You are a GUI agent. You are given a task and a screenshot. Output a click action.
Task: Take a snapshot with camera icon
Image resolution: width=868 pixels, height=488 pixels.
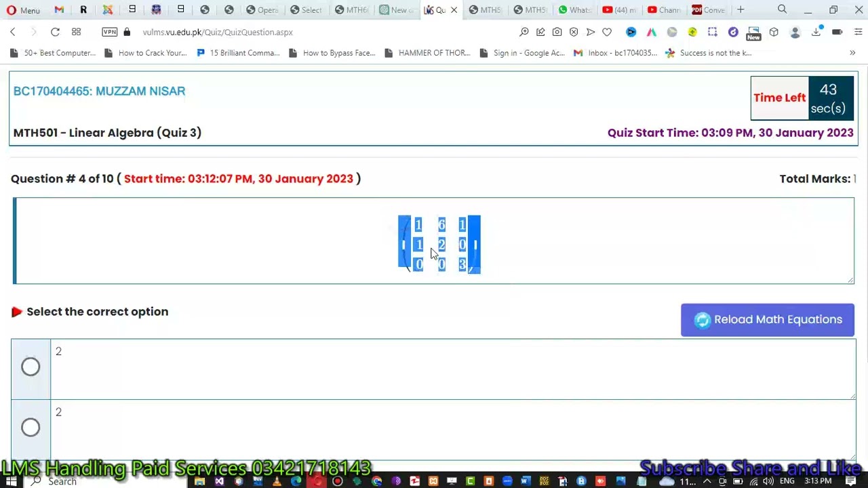click(x=557, y=32)
